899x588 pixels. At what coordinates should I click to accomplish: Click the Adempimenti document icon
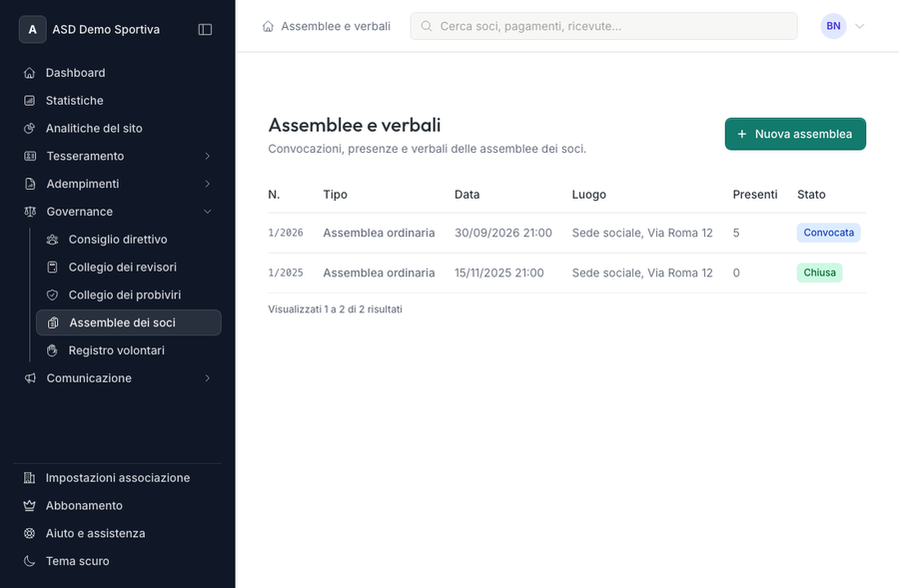coord(30,184)
